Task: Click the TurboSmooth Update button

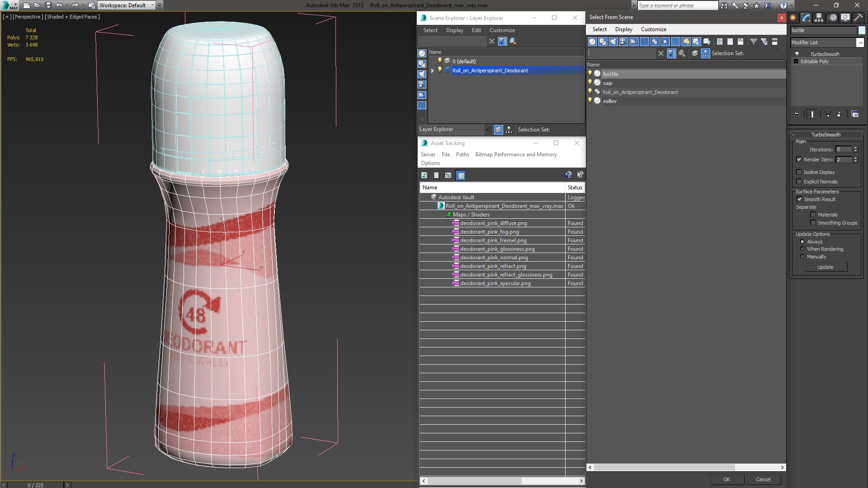Action: 825,267
